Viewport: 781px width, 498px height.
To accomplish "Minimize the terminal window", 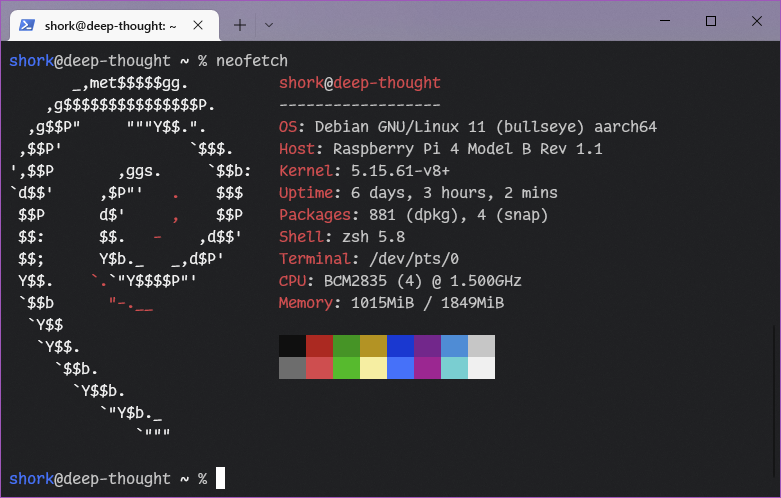I will tap(665, 21).
